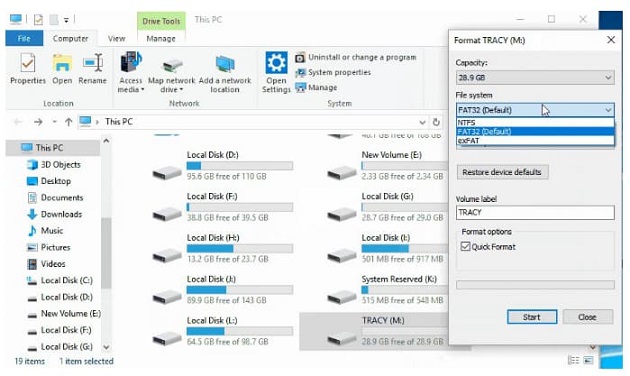
Task: Open the Quick Access Toolbar customize dropdown
Action: tap(66, 20)
